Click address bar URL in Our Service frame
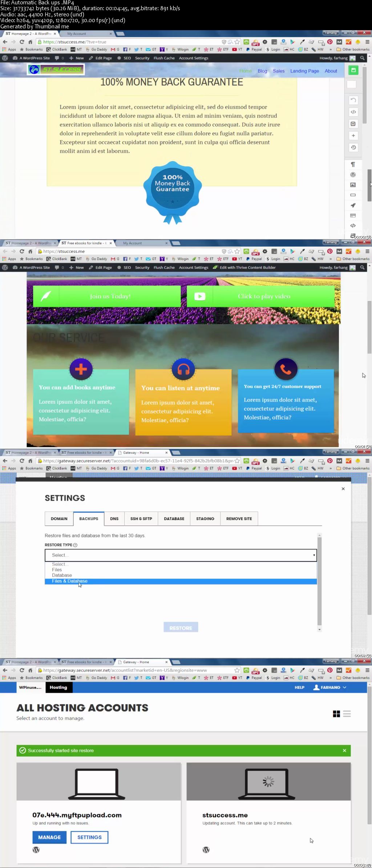This screenshot has height=868, width=372. tap(64, 251)
